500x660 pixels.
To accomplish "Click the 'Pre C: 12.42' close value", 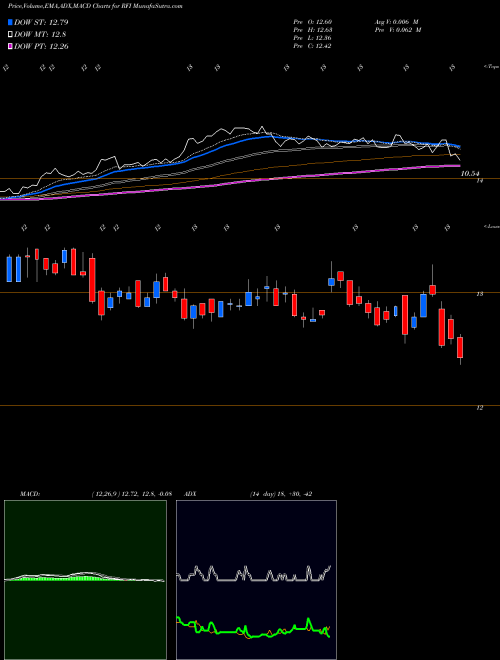I will pos(314,46).
